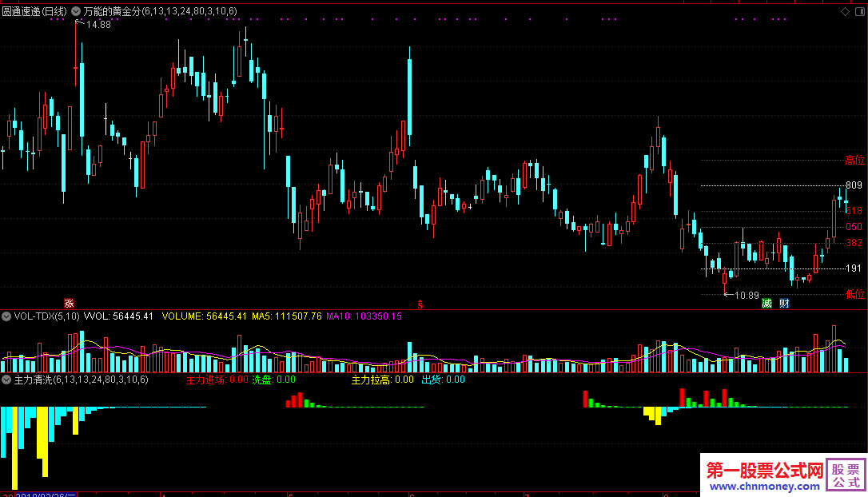Click the 主力进场: 0.00 readout
The image size is (868, 497).
217,380
